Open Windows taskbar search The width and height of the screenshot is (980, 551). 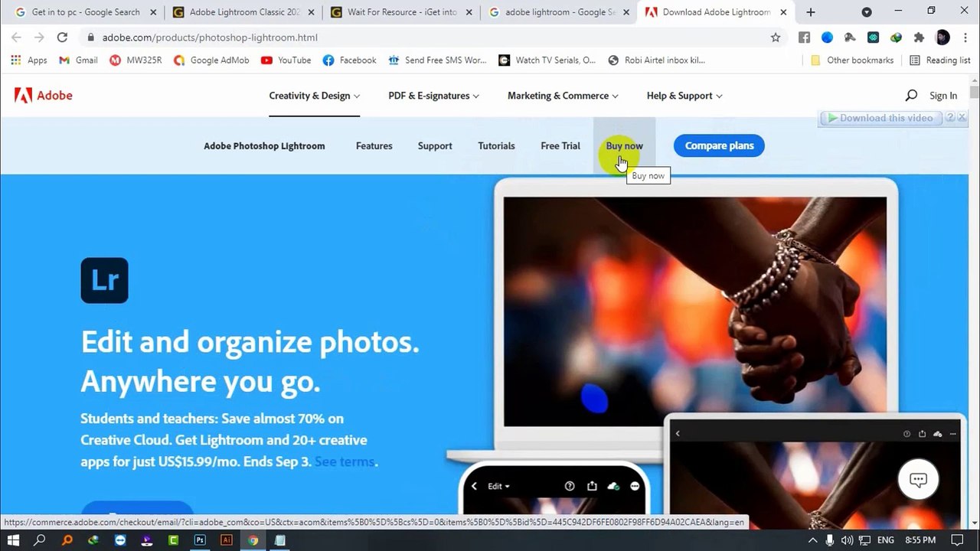pos(40,540)
